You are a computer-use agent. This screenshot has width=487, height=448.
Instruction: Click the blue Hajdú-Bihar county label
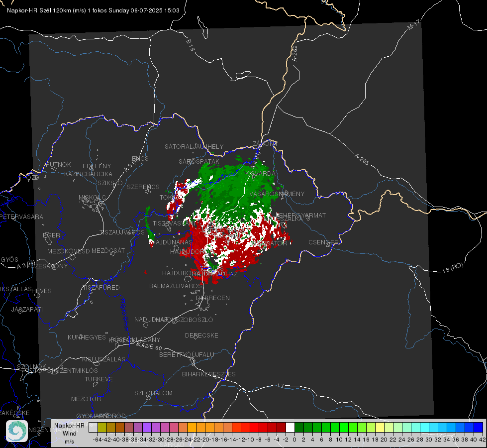124,314
